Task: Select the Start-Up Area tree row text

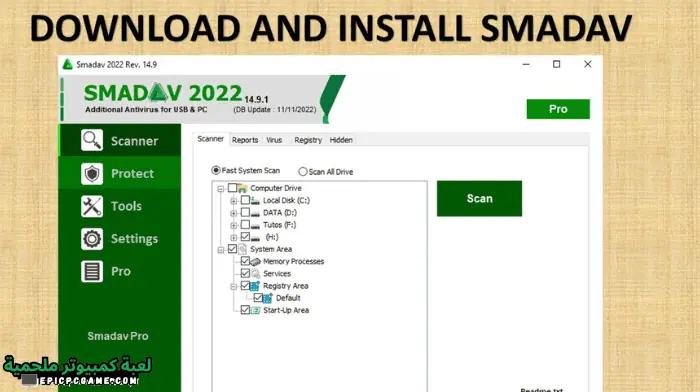Action: (x=286, y=310)
